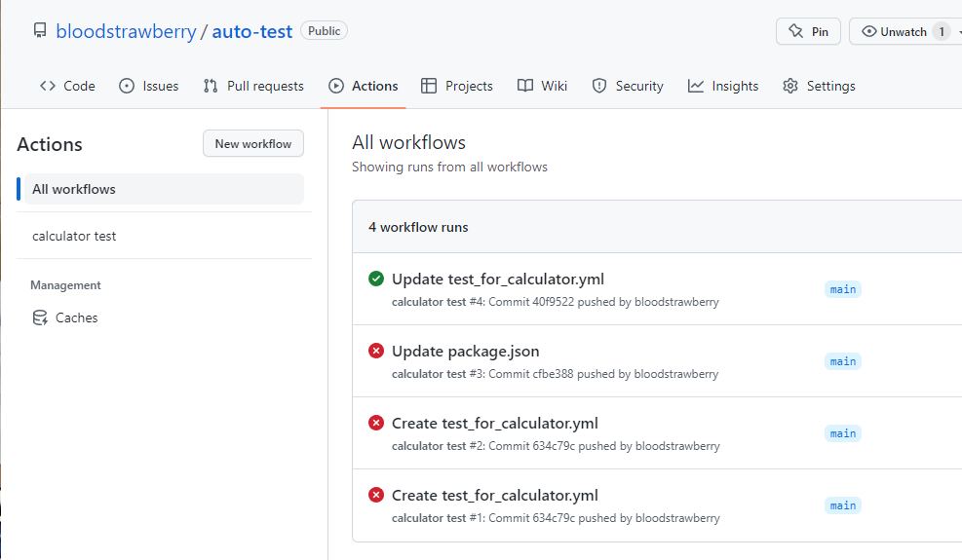
Task: Open Create test_for_calculator.yml run #1
Action: pos(495,496)
